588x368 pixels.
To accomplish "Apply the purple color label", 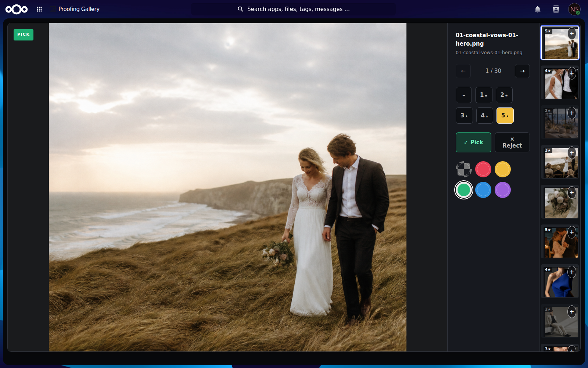I will pos(503,190).
